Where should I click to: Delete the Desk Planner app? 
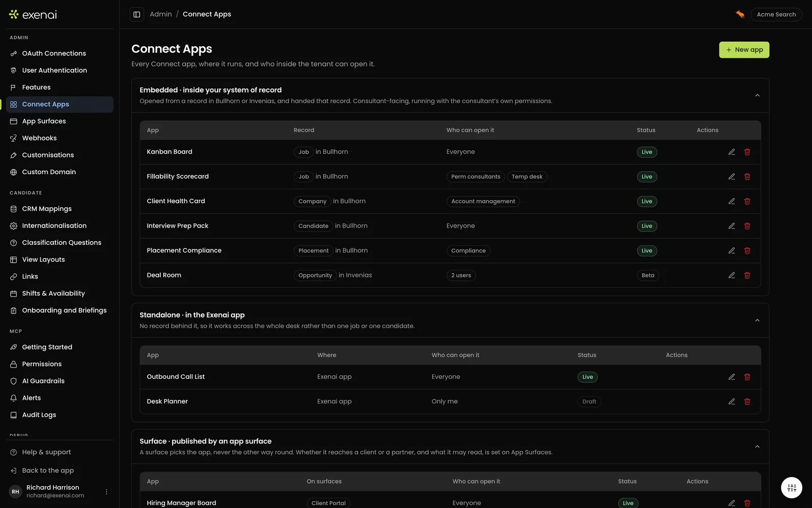(747, 401)
